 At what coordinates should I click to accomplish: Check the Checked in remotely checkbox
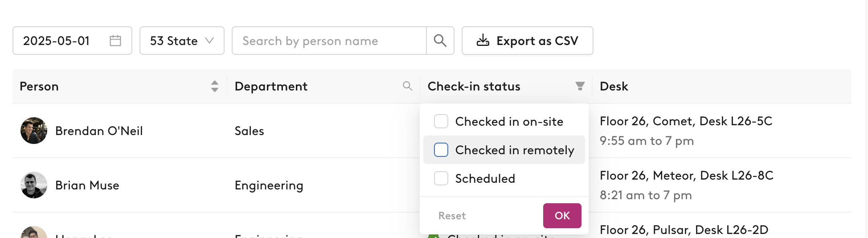pos(441,150)
